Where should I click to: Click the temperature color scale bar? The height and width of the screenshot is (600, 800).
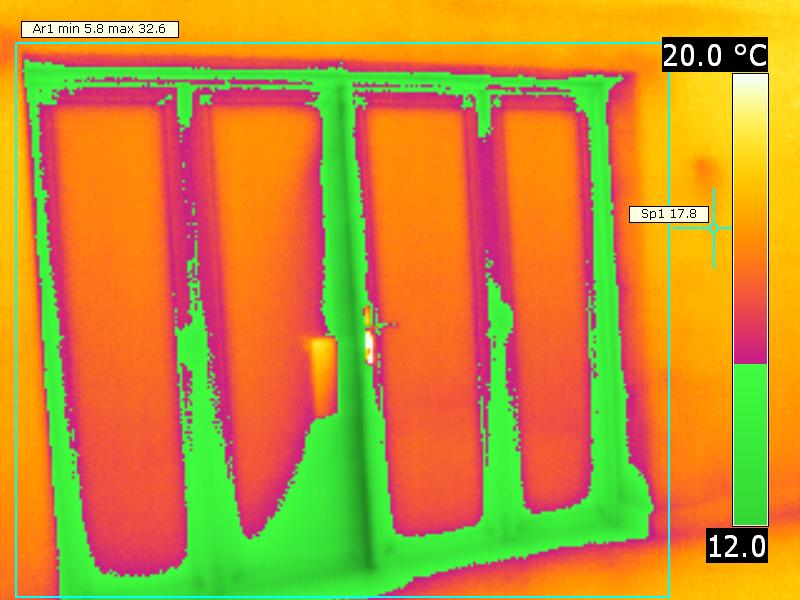751,299
